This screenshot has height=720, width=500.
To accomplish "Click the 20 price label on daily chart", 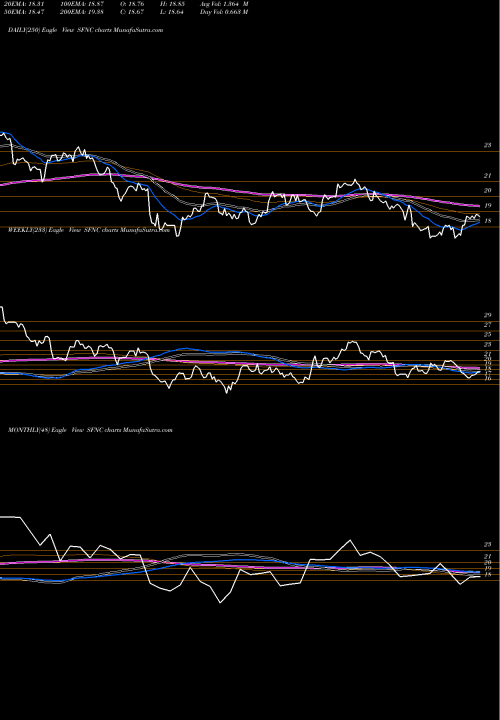I will [487, 191].
